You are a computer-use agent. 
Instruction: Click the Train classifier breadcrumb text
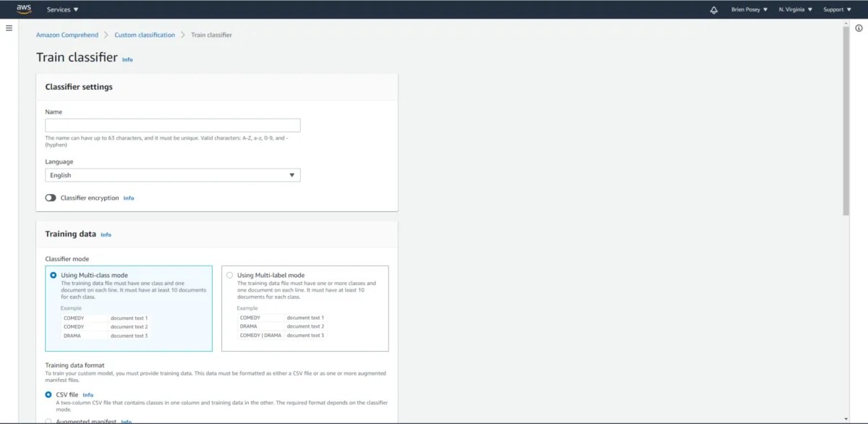[x=211, y=35]
